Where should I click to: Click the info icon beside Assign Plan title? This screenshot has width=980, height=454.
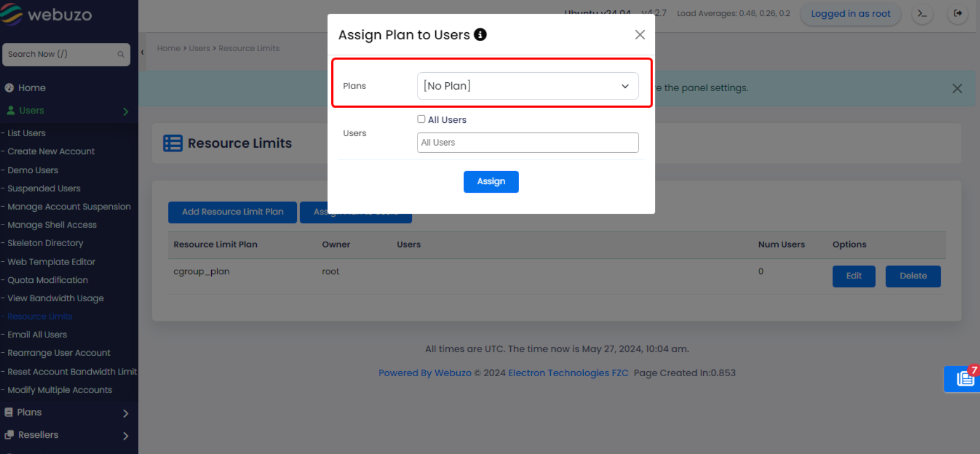point(480,34)
